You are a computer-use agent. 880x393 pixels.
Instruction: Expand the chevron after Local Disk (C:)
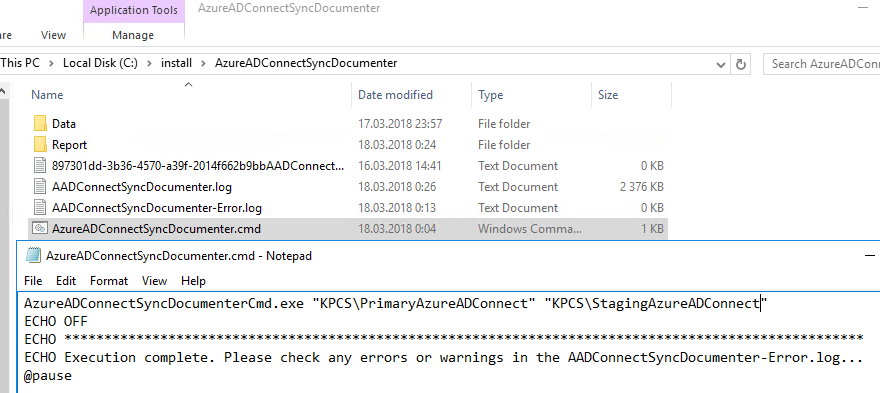tap(149, 63)
